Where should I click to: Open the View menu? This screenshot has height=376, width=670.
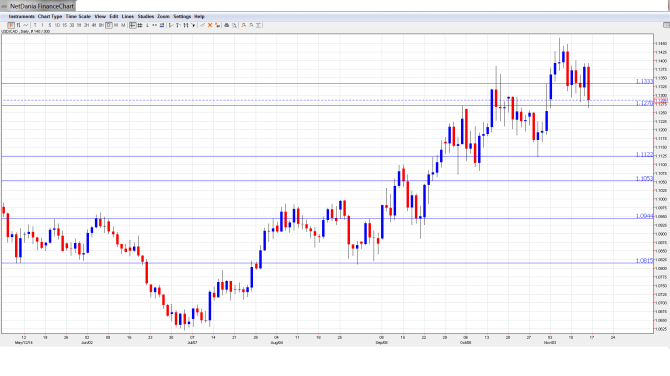click(100, 16)
